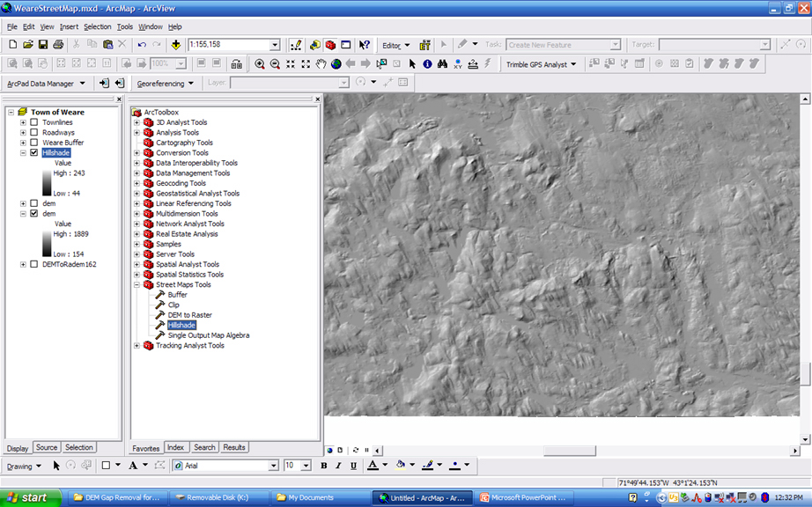Screen dimensions: 812x507
Task: Click the Windows Start button
Action: (x=29, y=497)
